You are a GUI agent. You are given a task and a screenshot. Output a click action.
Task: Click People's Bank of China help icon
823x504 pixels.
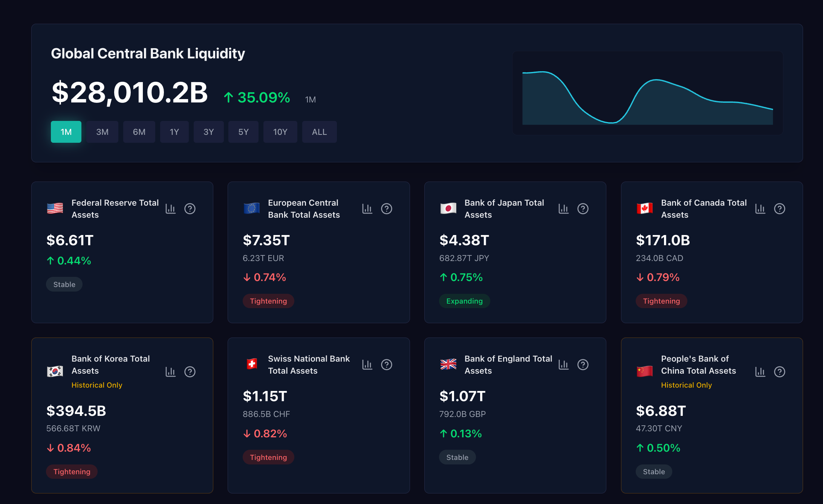click(x=780, y=372)
